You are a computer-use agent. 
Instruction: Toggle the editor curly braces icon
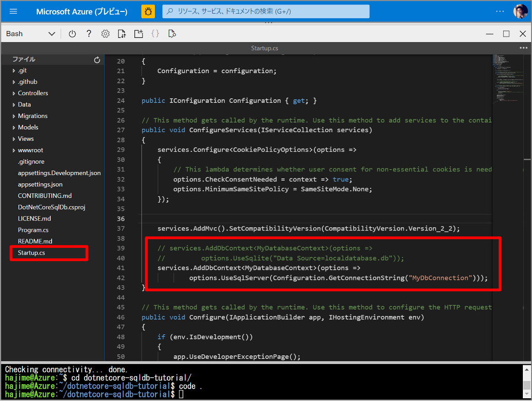coord(155,34)
